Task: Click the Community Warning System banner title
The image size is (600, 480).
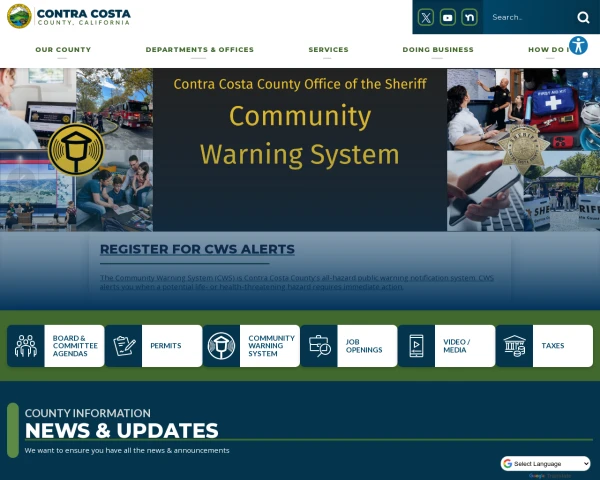Action: (x=300, y=135)
